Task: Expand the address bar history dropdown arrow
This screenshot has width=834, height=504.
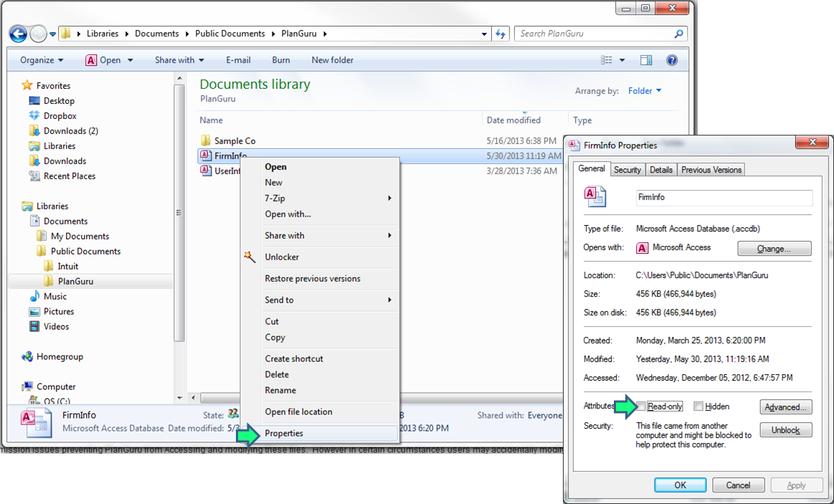Action: (484, 34)
